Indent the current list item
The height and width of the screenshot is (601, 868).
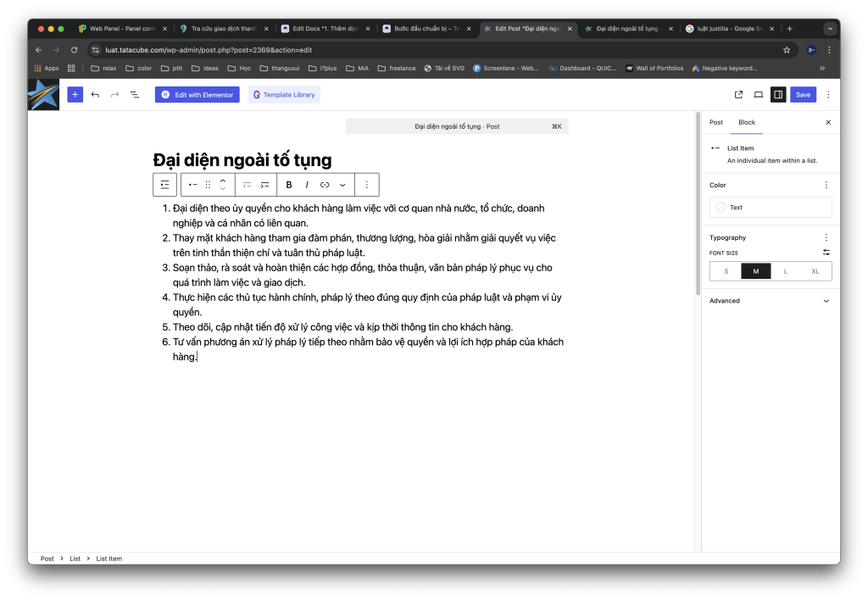[265, 185]
